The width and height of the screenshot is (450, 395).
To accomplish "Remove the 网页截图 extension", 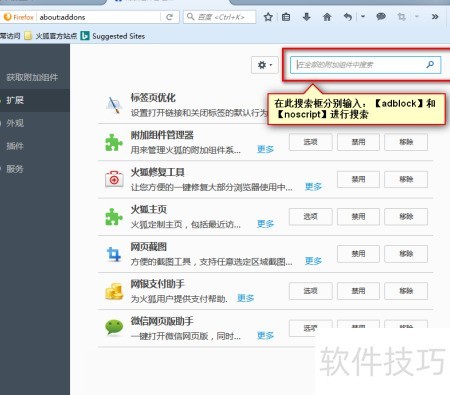I will (406, 254).
